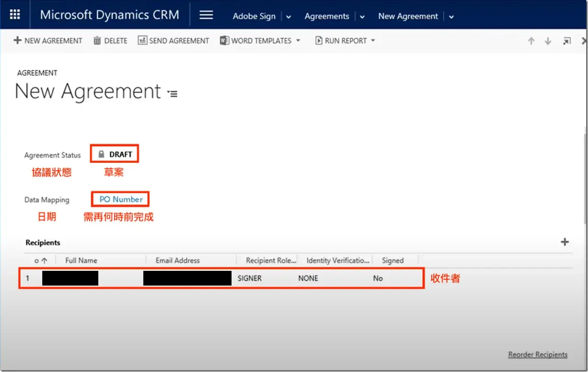
Task: Click the Identity Verification column header
Action: pyautogui.click(x=338, y=260)
